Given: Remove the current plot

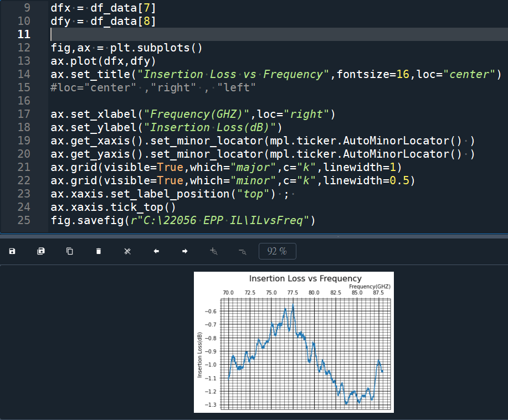Looking at the screenshot, I should [98, 251].
